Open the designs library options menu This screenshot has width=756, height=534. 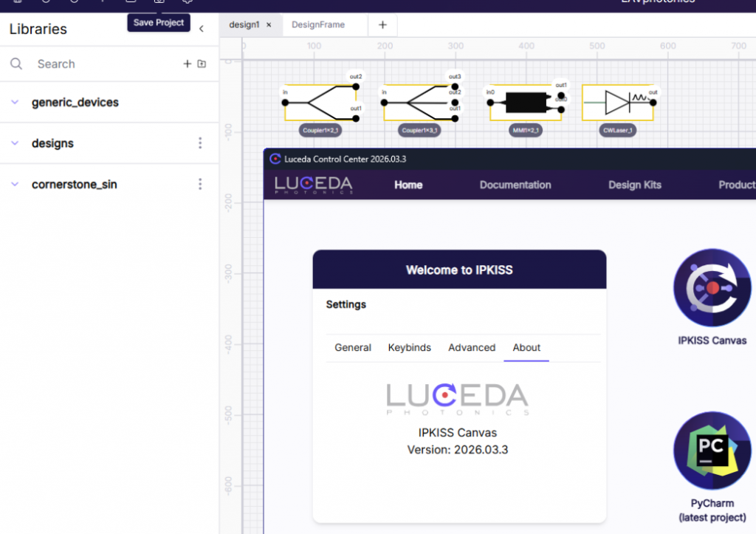click(x=200, y=143)
